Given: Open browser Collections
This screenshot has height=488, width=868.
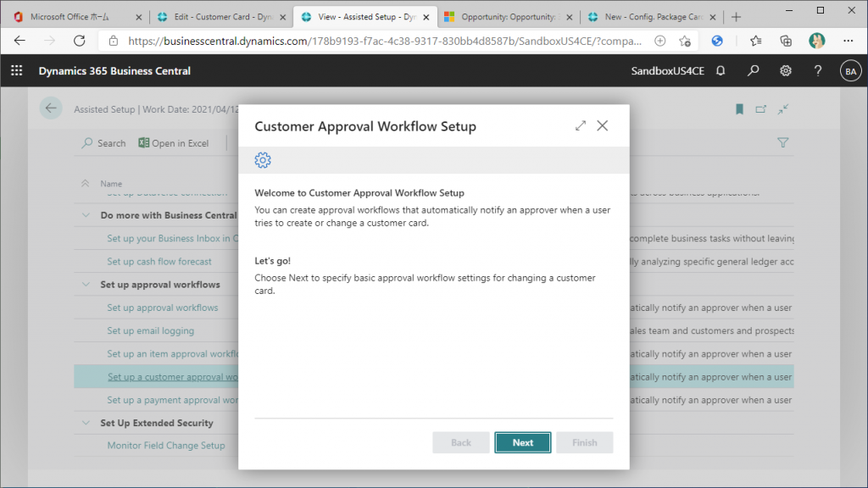Looking at the screenshot, I should click(x=786, y=41).
